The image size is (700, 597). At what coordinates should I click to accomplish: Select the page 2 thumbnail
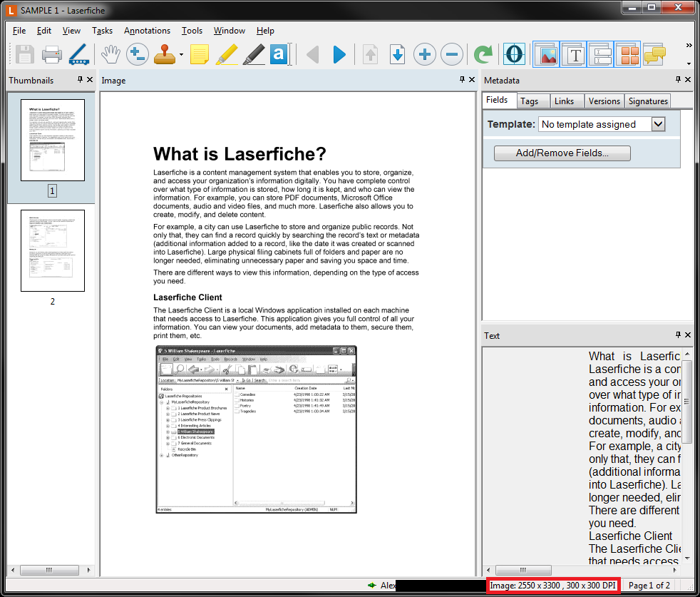click(x=53, y=250)
